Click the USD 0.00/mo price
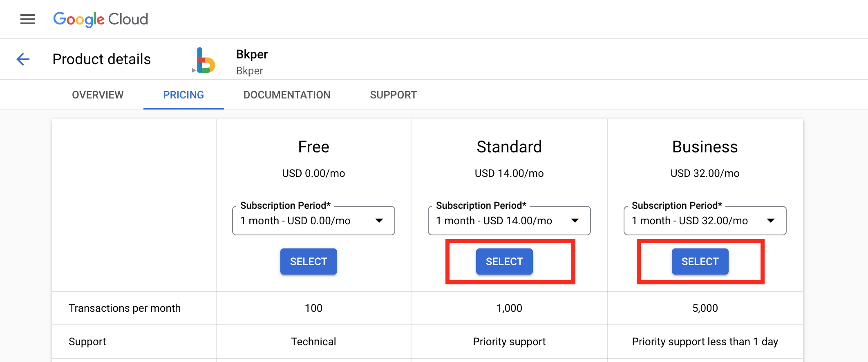The width and height of the screenshot is (868, 362). pyautogui.click(x=313, y=173)
